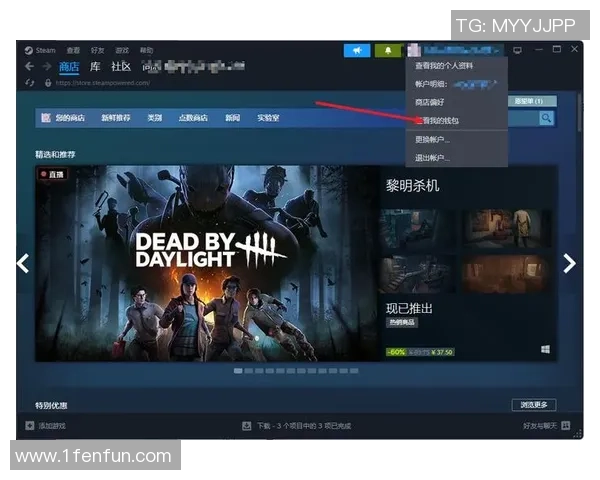View the bottom-left 黎明杀机 screenshot thumbnail
The width and height of the screenshot is (600, 480).
point(417,274)
